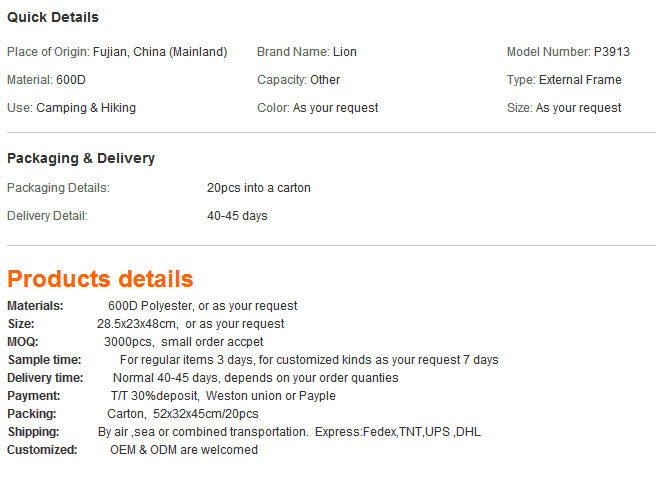Click Type External Frame text

(564, 80)
